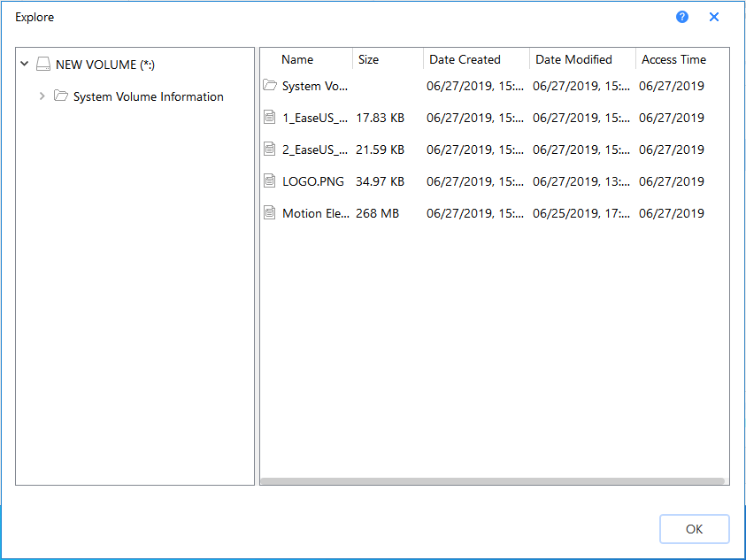Click the file icon next to 1_EaseUS_...
This screenshot has height=560, width=746.
tap(269, 116)
